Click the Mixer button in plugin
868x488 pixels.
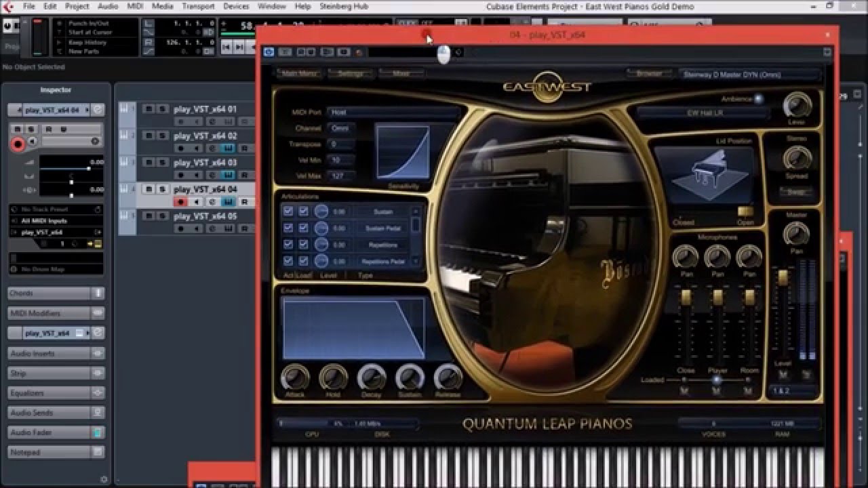point(401,73)
